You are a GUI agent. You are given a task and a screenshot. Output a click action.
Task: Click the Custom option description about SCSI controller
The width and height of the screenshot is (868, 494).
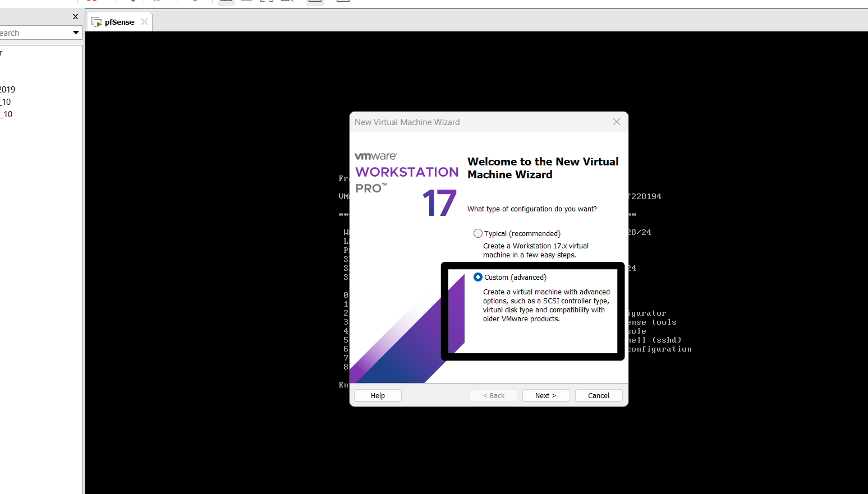[546, 306]
